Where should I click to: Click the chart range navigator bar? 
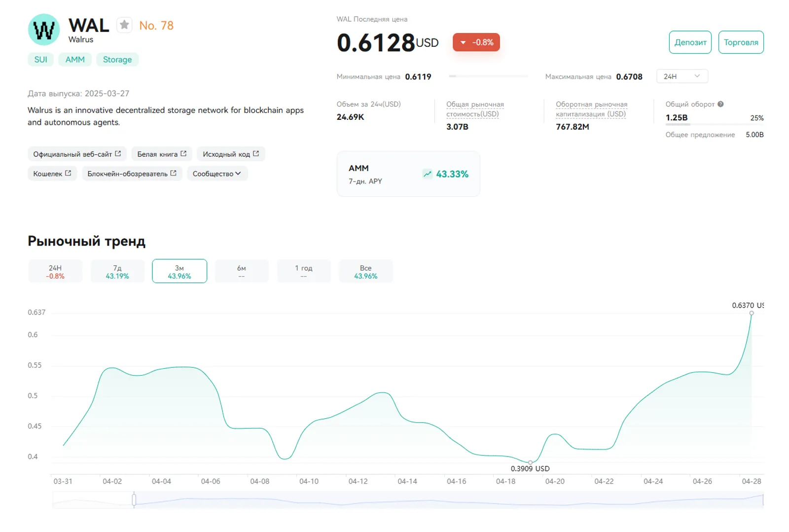[x=408, y=500]
